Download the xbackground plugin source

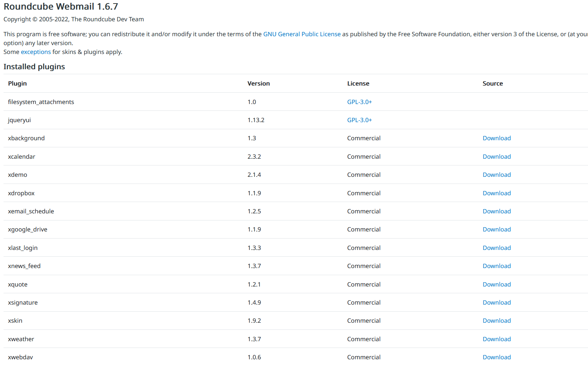pyautogui.click(x=497, y=138)
